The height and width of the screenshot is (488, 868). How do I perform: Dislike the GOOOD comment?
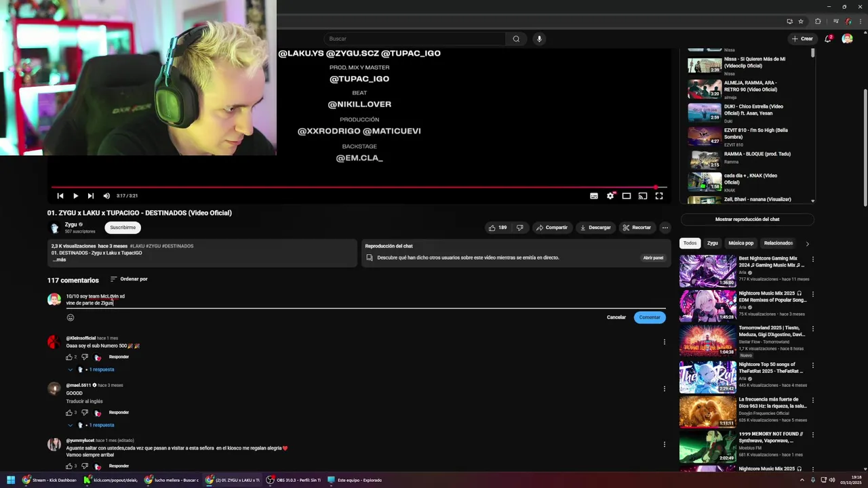85,413
